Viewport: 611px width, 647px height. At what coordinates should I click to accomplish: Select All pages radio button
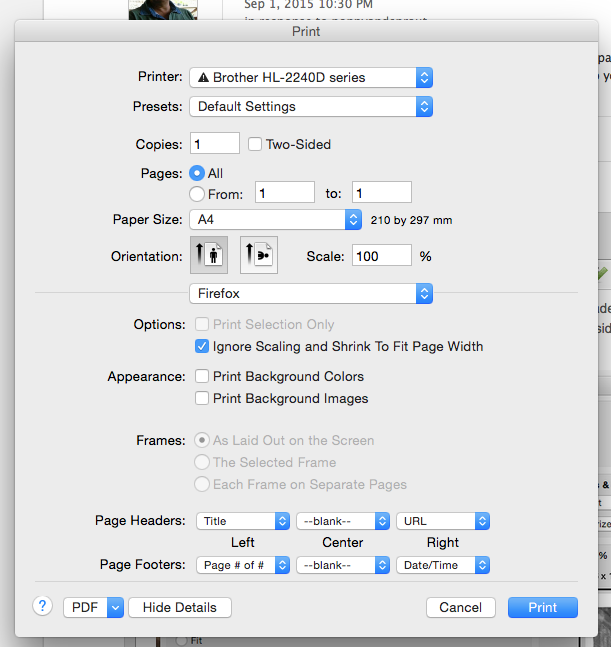pos(197,173)
